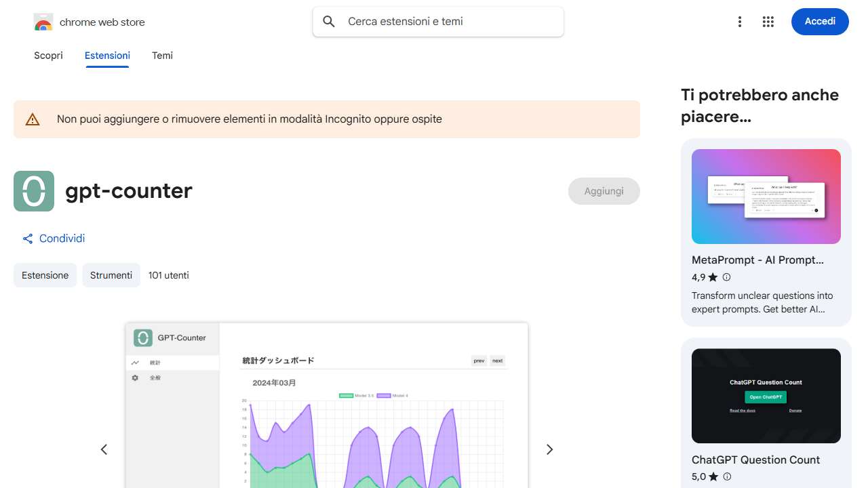Switch to the Temi tab
868x488 pixels.
[162, 56]
